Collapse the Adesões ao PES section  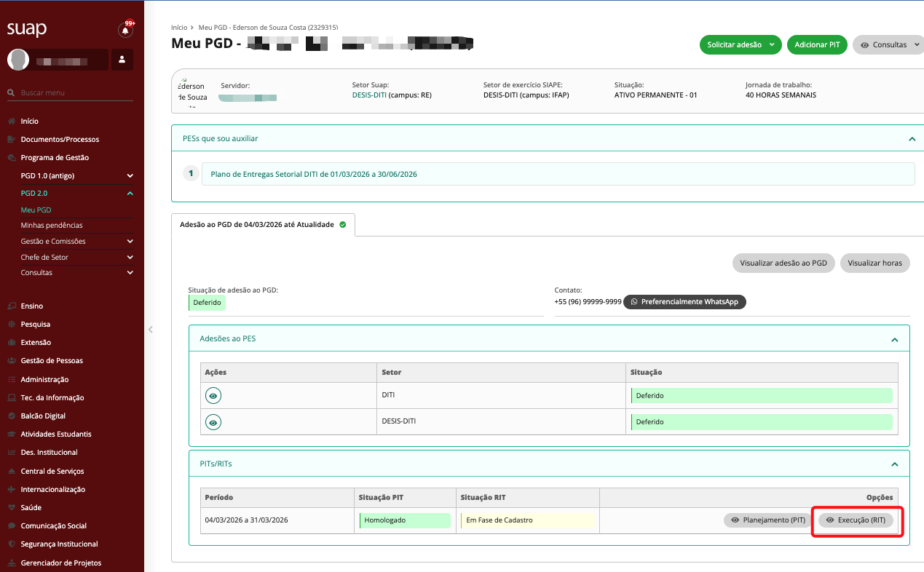click(x=895, y=339)
